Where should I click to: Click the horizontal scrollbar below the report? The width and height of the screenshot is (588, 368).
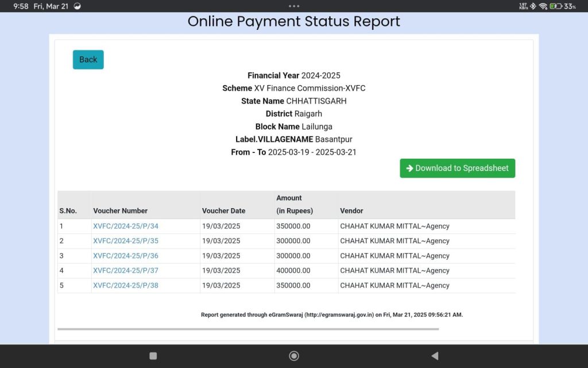(x=248, y=329)
